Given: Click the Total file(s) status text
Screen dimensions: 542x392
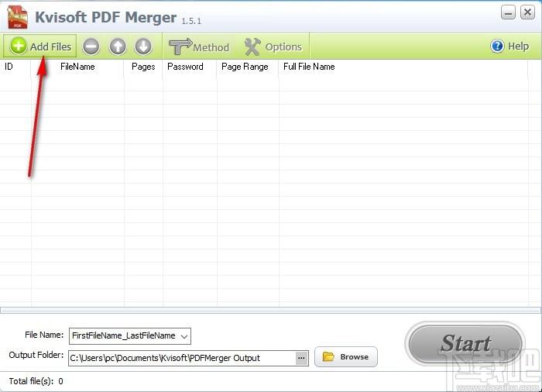Looking at the screenshot, I should point(36,381).
